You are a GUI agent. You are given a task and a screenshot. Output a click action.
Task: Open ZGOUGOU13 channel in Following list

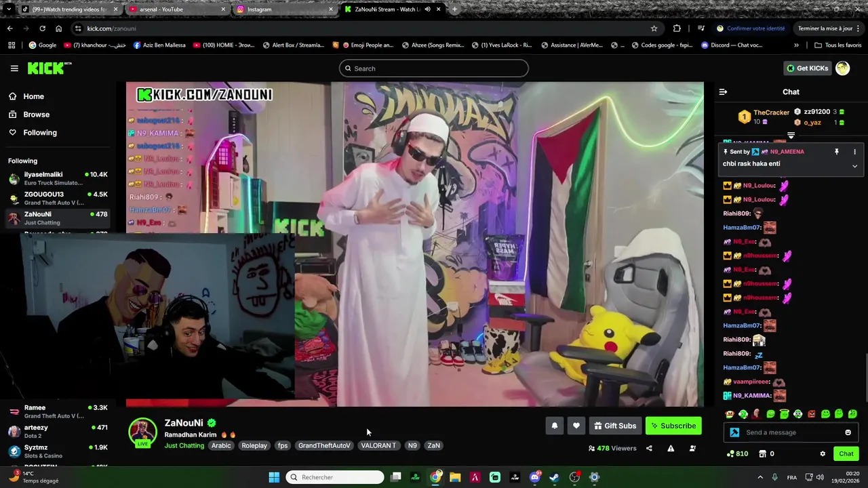point(58,199)
